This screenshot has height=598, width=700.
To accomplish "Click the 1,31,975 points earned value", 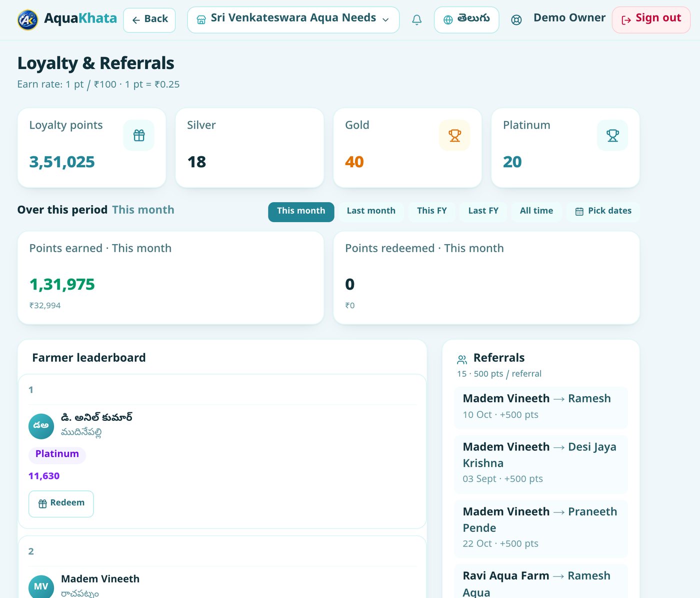I will 62,284.
